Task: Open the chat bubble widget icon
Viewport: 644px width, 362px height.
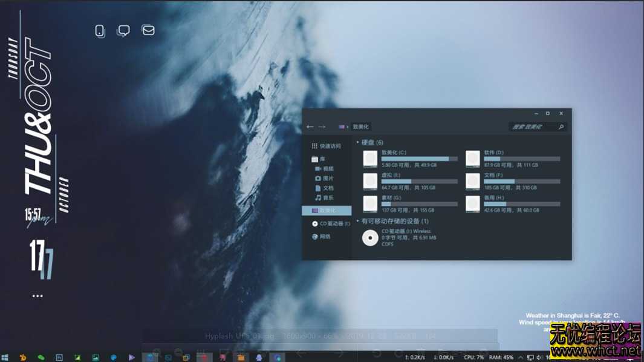Action: 123,30
